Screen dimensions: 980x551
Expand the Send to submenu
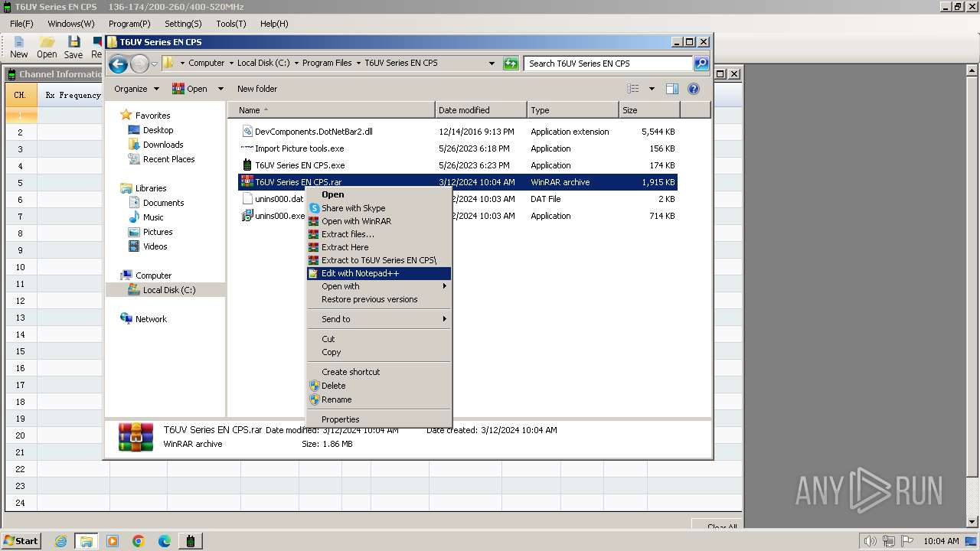point(379,319)
